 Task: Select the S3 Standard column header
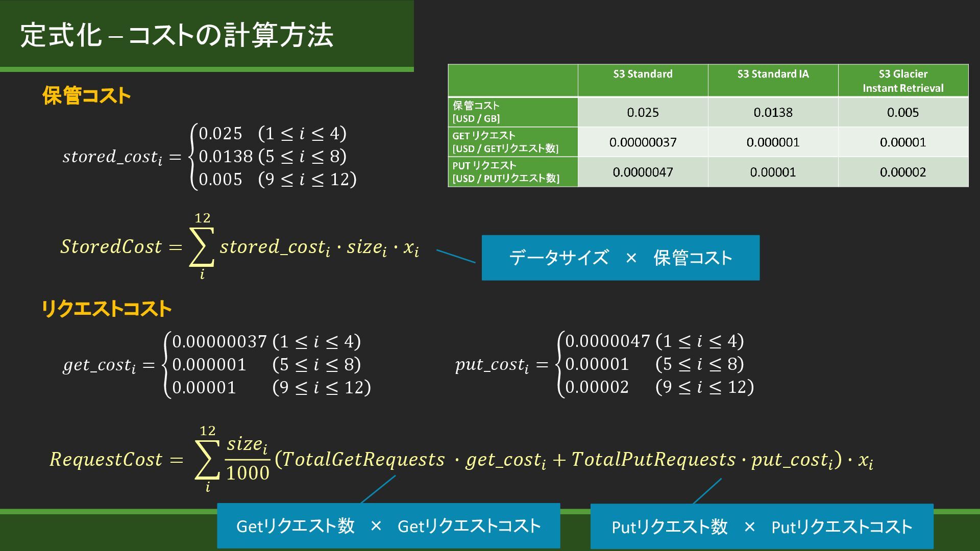click(x=643, y=74)
